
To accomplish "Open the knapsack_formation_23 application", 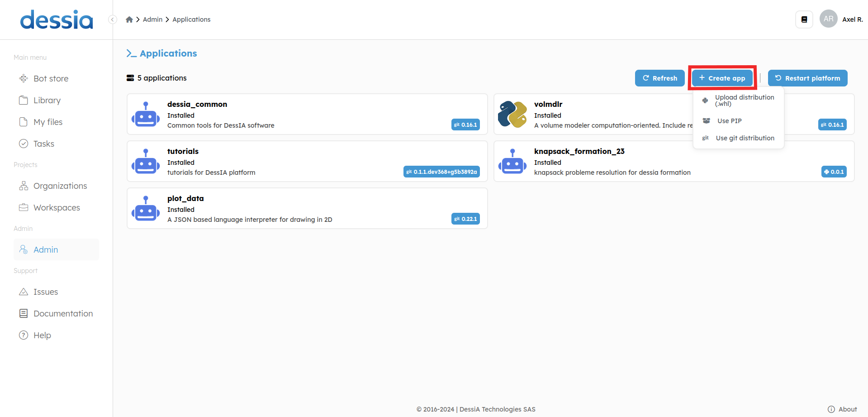I will tap(674, 161).
